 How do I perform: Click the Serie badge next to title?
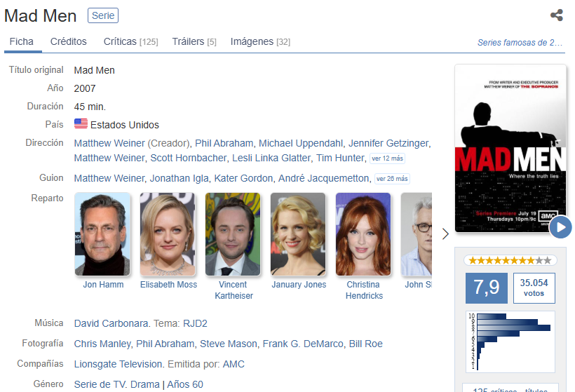click(103, 15)
